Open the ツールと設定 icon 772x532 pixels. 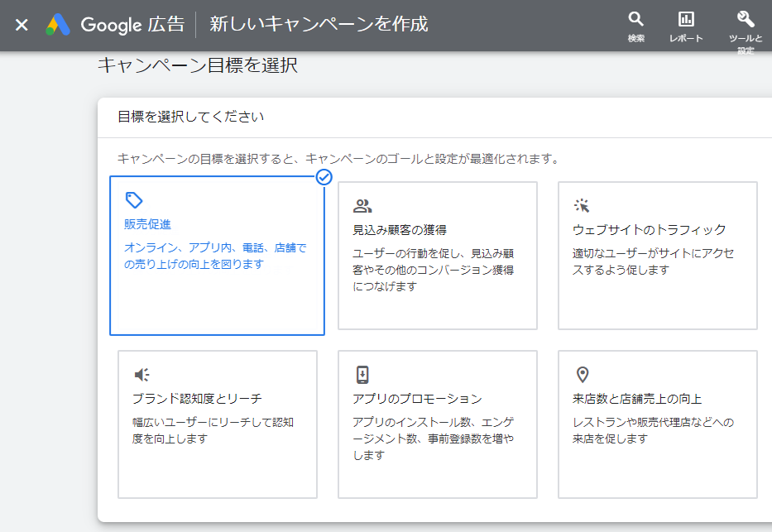click(747, 25)
